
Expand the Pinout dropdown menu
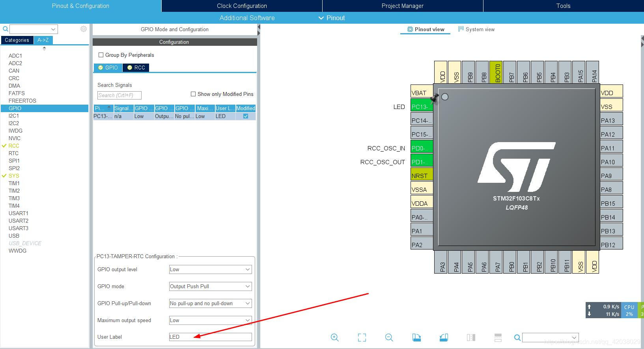pos(332,18)
